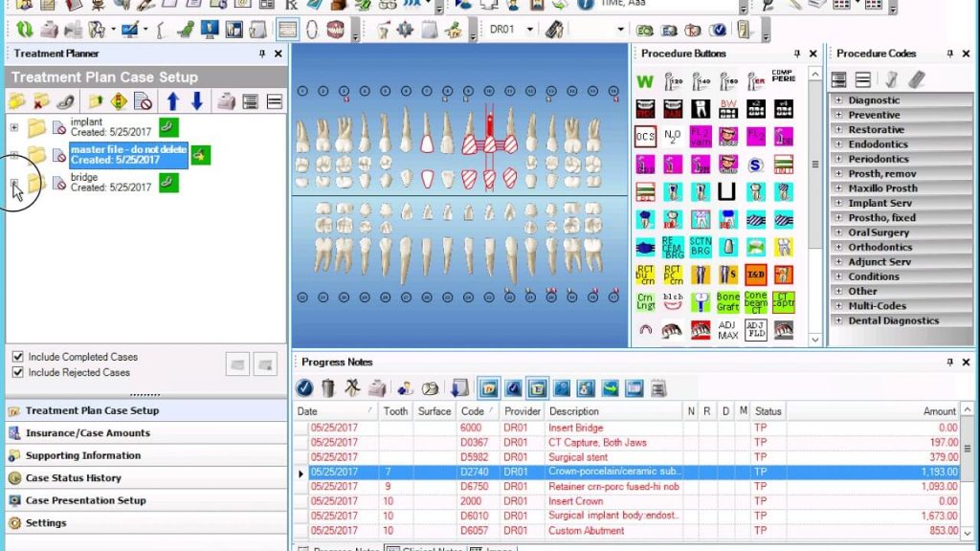
Task: Click the N2O procedure button
Action: point(673,137)
